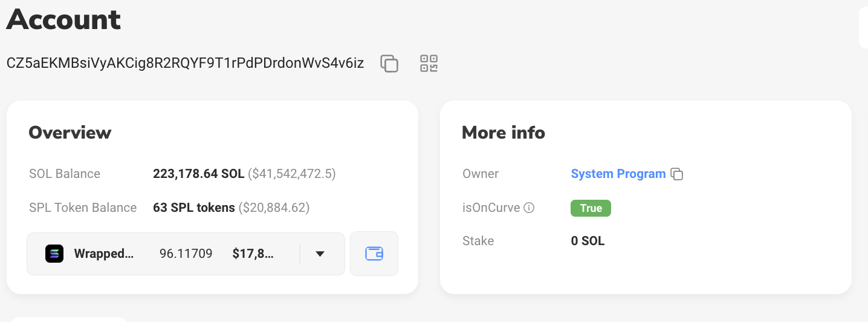The image size is (868, 322).
Task: Open the Wrapped token selector box
Action: (186, 254)
